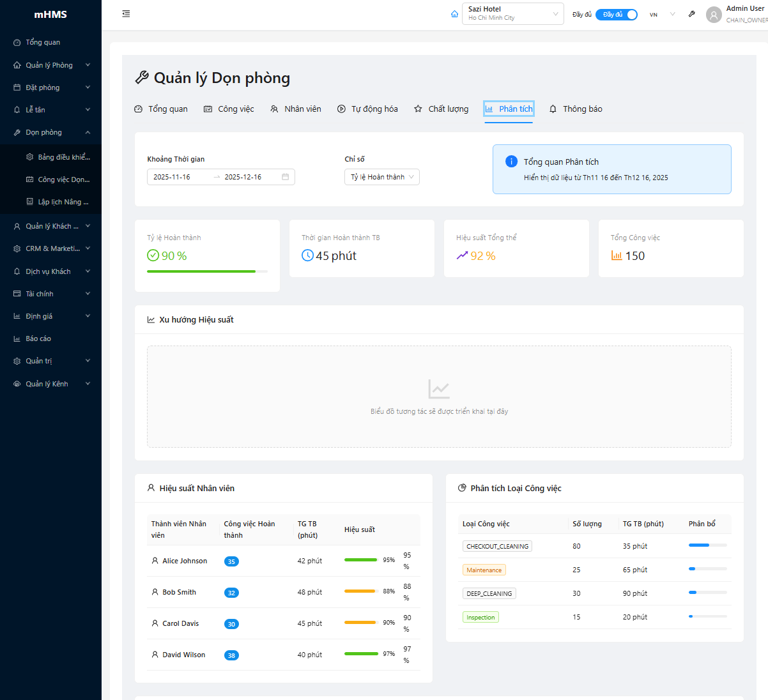This screenshot has width=768, height=700.
Task: Switch to the Tự động hóa tab
Action: [x=367, y=109]
